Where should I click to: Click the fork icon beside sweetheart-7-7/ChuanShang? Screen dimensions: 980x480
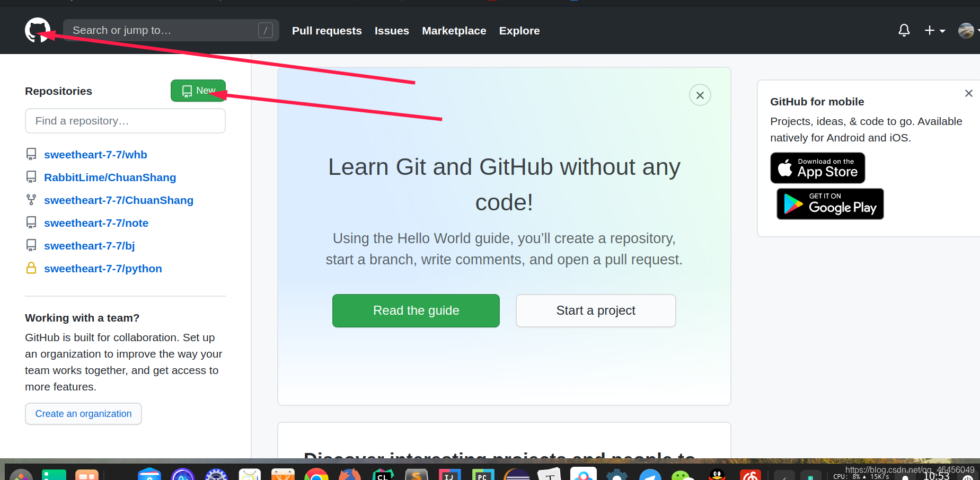point(31,200)
